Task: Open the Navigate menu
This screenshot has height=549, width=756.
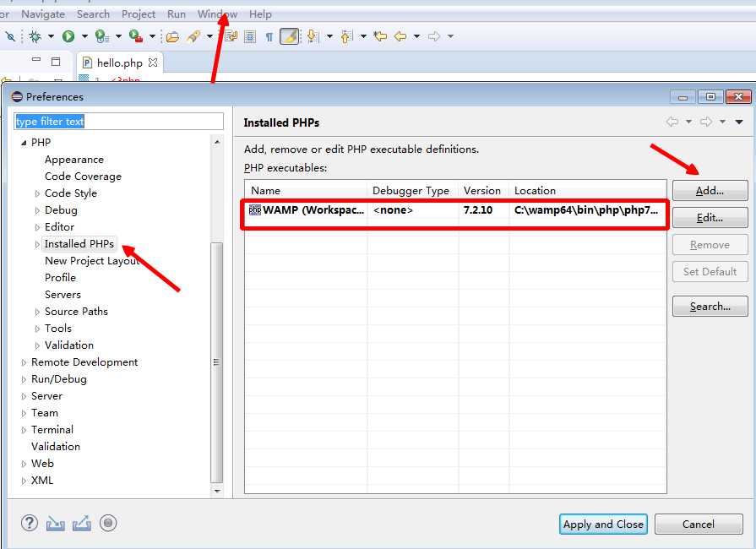Action: point(43,14)
